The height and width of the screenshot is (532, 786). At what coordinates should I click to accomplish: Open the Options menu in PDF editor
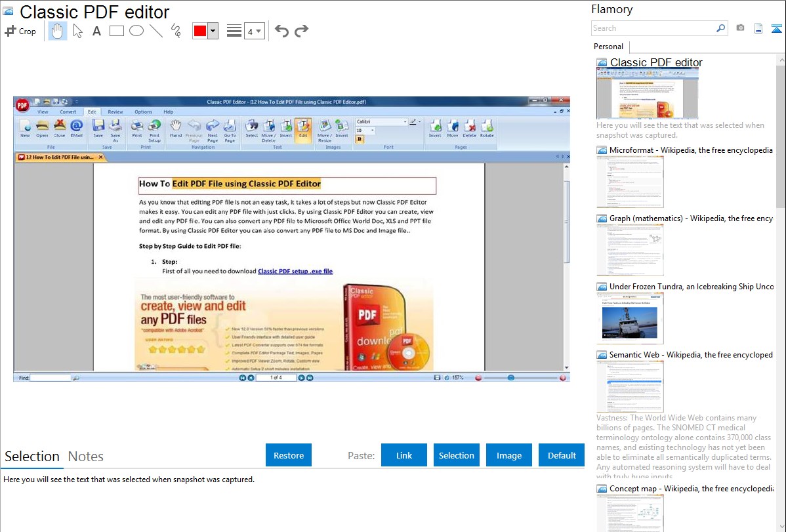144,112
